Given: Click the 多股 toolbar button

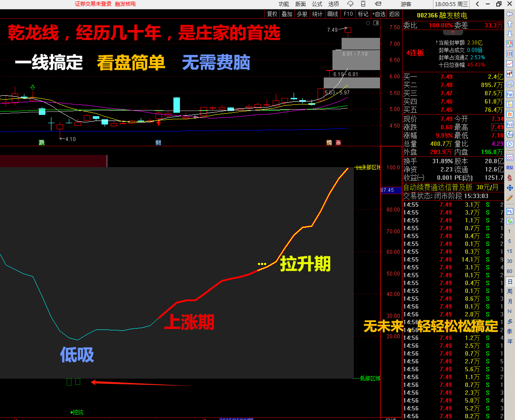Looking at the screenshot, I should point(302,14).
